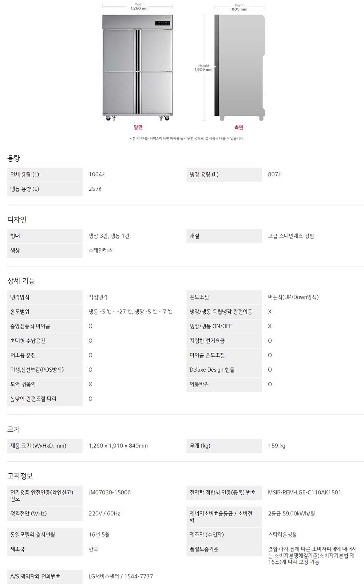364x588 pixels.
Task: Click the 용량 section heading
Action: (14, 158)
